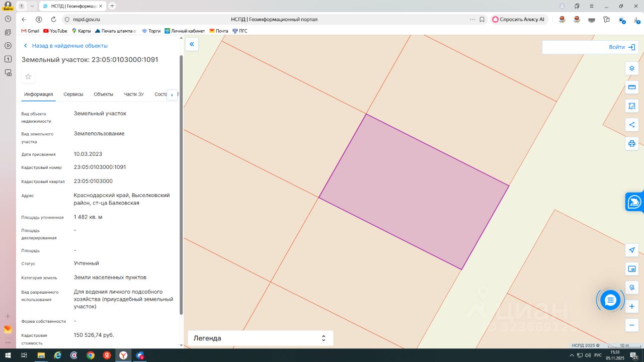
Task: Open site protection shield info
Action: pos(67,20)
